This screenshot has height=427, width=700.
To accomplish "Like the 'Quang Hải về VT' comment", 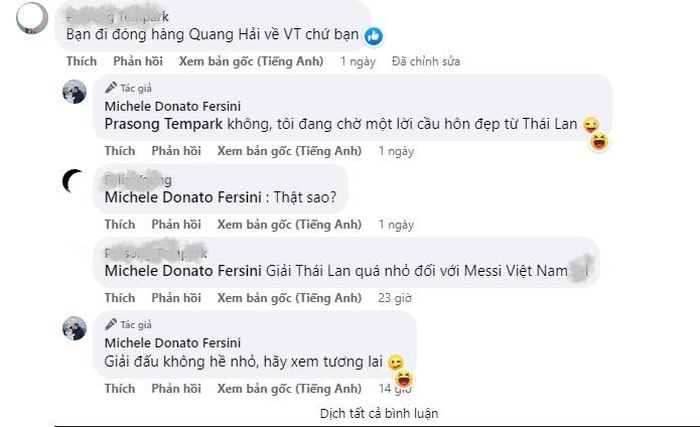I will pos(82,61).
